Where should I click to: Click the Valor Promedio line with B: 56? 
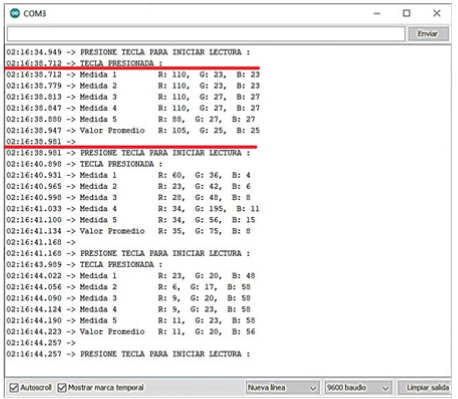coord(131,332)
